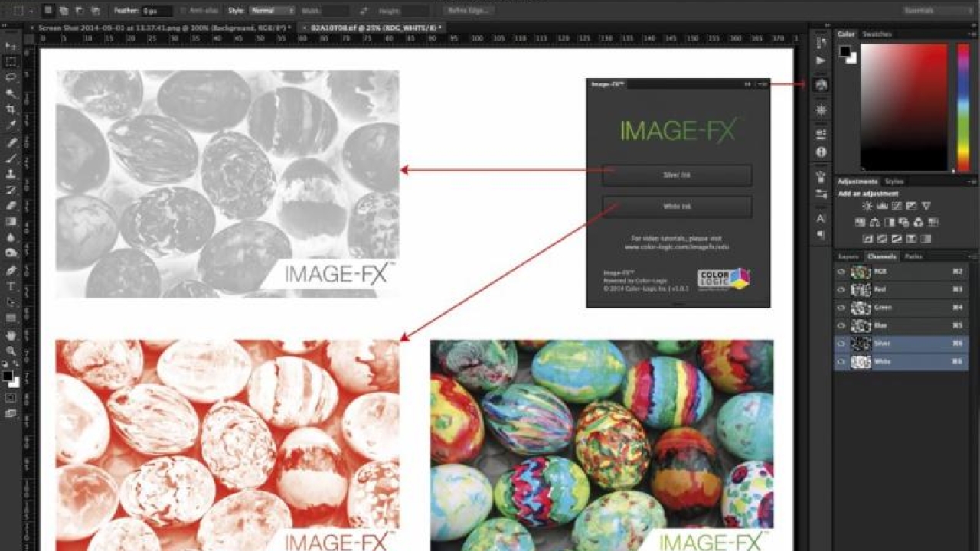Screen dimensions: 980x551
Task: Switch to the Styles tab
Action: [894, 182]
